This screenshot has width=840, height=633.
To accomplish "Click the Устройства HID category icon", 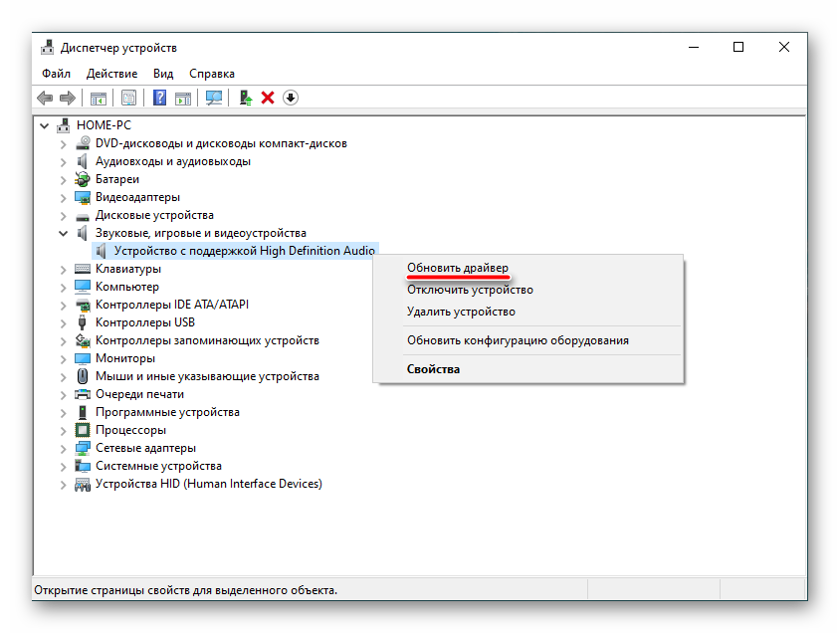I will [x=83, y=485].
